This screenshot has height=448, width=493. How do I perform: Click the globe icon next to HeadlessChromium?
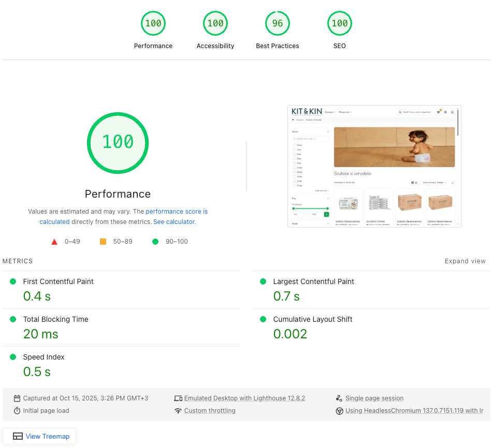[x=340, y=411]
